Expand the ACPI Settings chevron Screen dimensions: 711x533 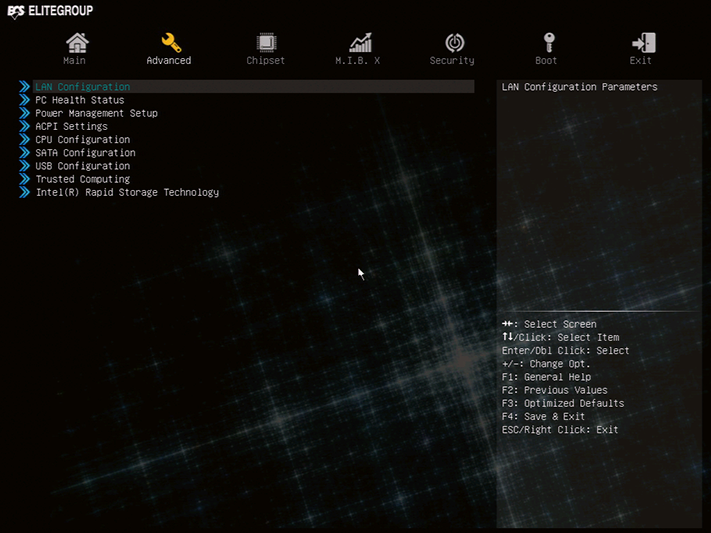click(x=24, y=126)
